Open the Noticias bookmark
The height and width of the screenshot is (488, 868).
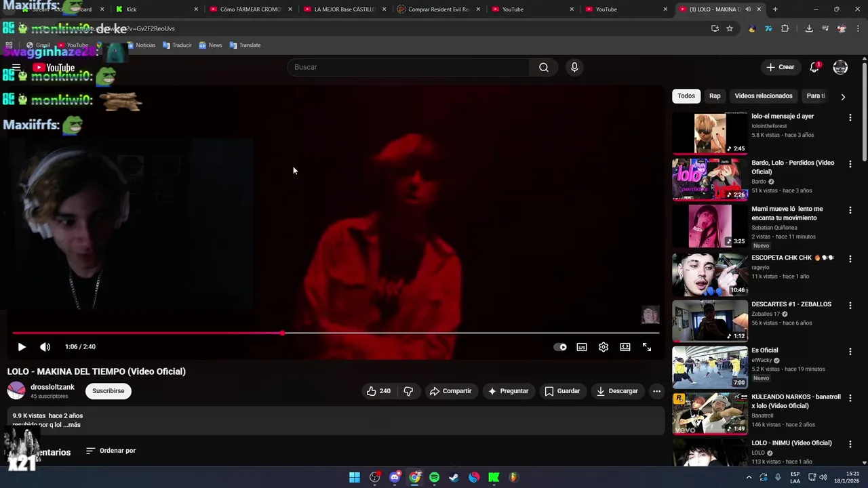coord(140,45)
